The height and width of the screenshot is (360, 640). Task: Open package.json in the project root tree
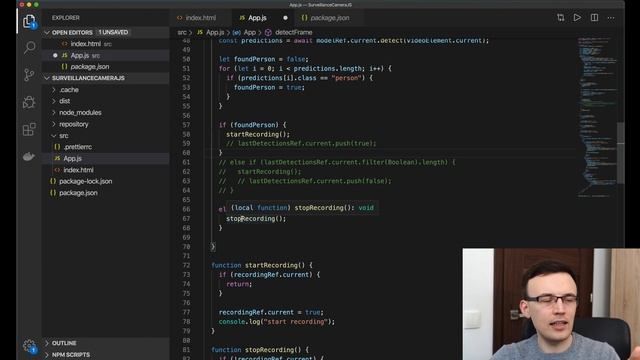105,193
